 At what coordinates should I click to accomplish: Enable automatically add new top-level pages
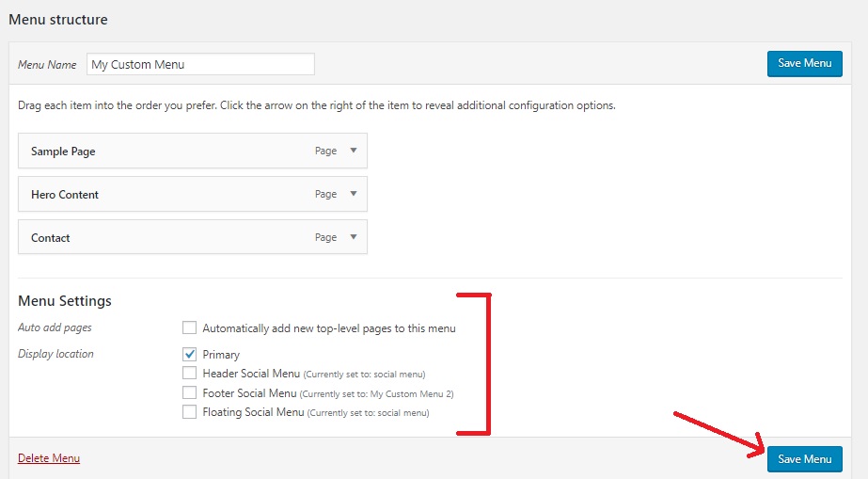(189, 327)
